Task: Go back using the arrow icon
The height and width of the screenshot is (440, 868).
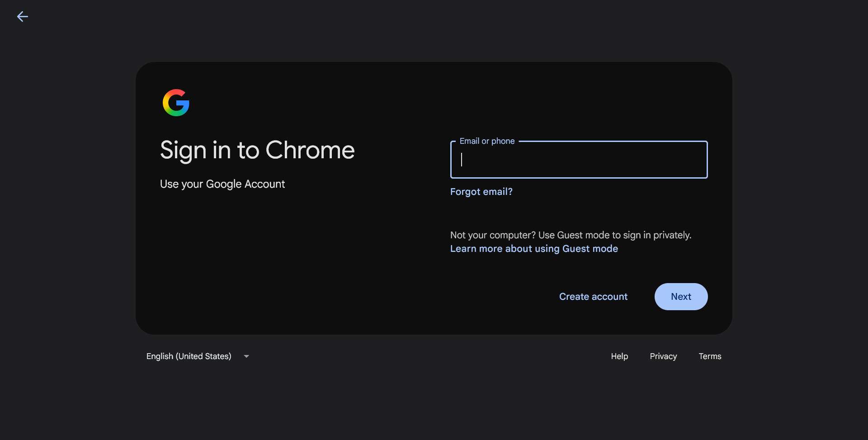Action: (x=22, y=17)
